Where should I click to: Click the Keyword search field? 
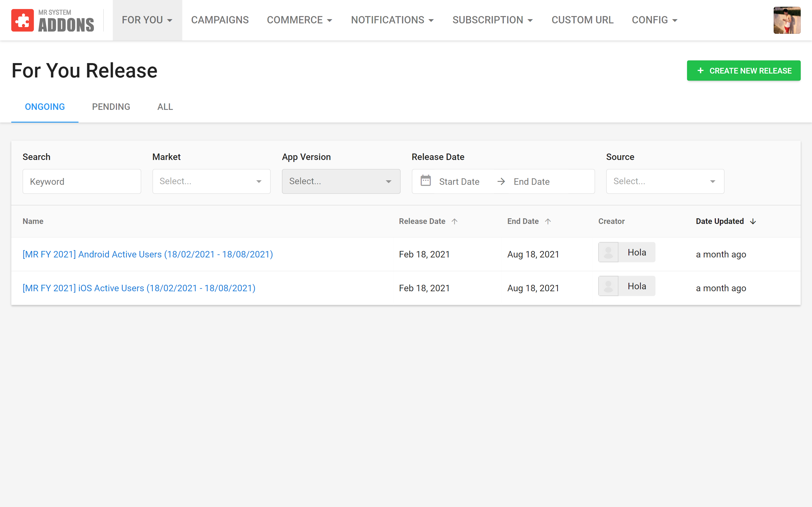pos(81,181)
